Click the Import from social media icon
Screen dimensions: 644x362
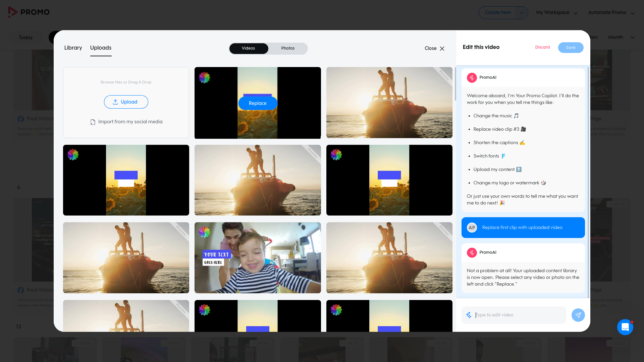pos(93,122)
